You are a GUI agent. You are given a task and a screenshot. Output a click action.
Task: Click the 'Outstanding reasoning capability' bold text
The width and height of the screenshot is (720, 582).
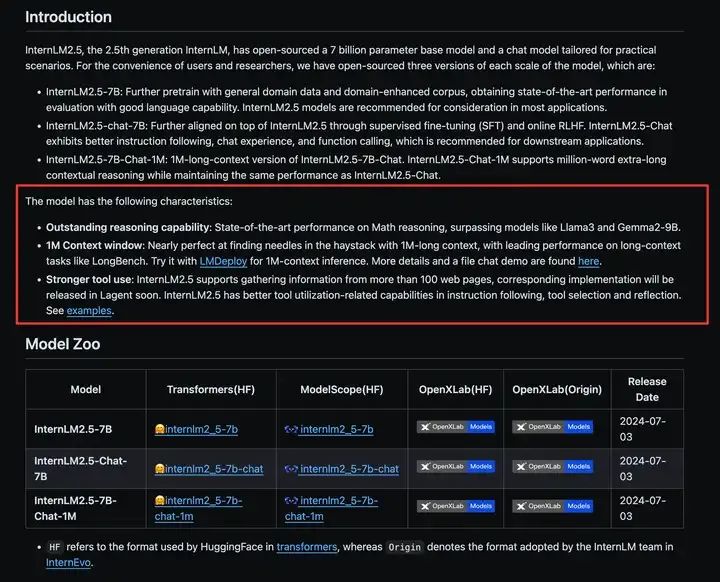pyautogui.click(x=129, y=227)
